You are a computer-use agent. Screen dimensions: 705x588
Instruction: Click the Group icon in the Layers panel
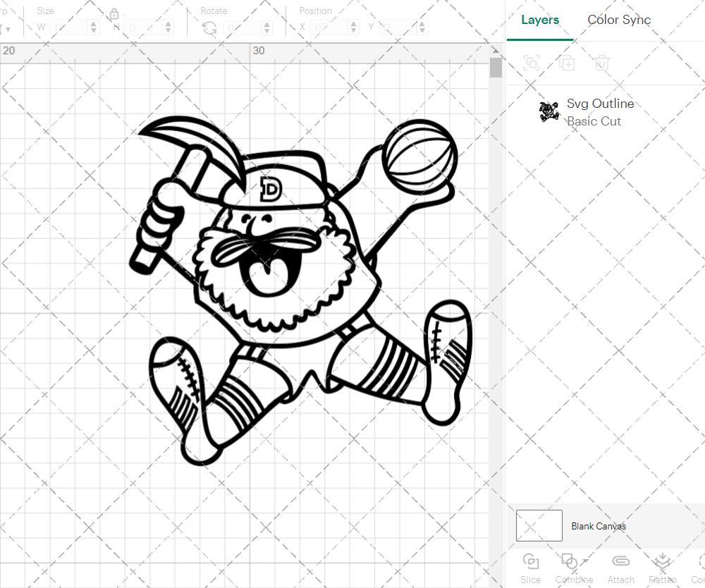click(531, 63)
